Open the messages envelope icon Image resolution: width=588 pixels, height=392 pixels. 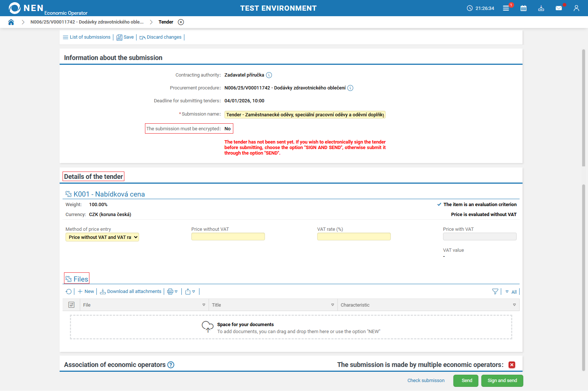(559, 8)
